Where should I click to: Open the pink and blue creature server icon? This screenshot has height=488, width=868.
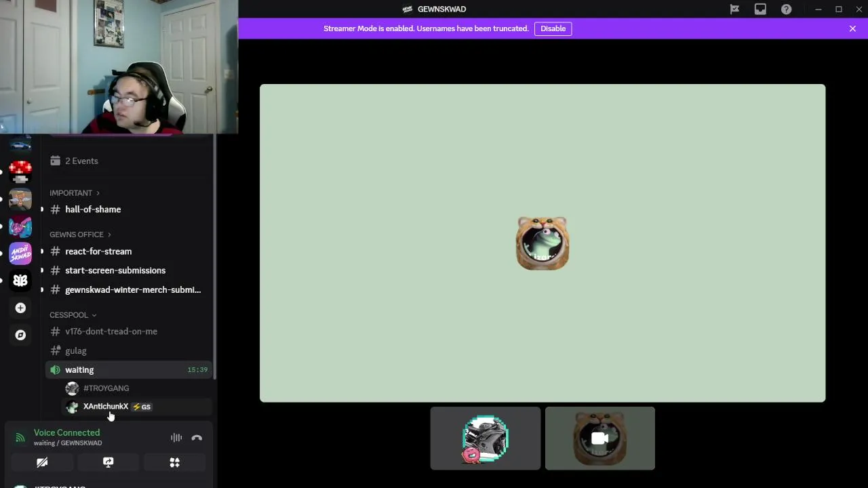coord(20,226)
